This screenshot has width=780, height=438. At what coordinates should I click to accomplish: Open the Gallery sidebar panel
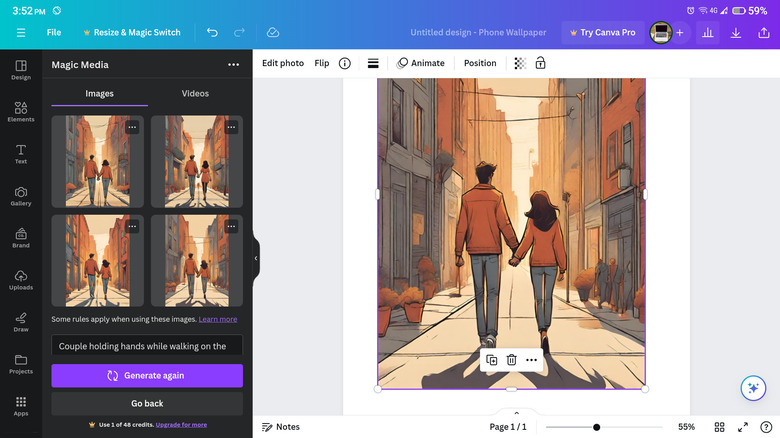[21, 196]
